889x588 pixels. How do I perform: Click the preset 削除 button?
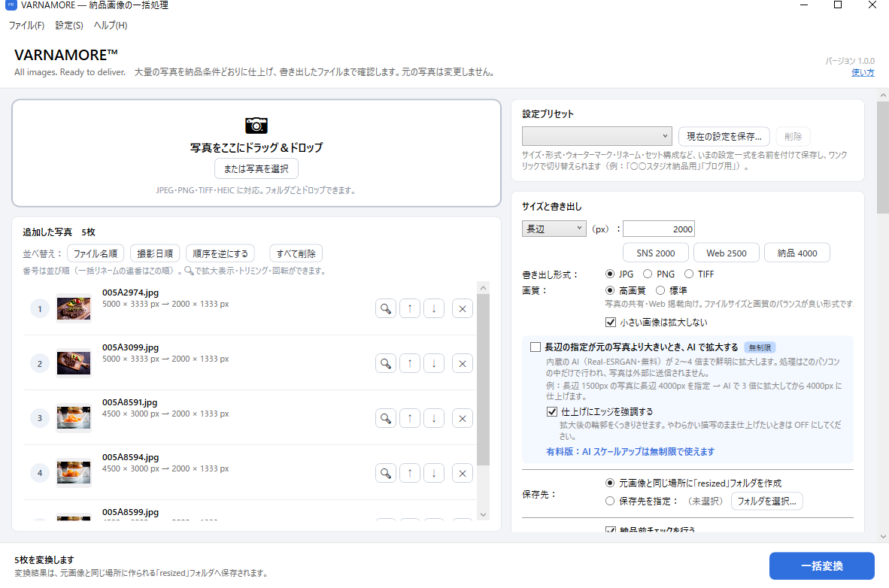pyautogui.click(x=793, y=136)
